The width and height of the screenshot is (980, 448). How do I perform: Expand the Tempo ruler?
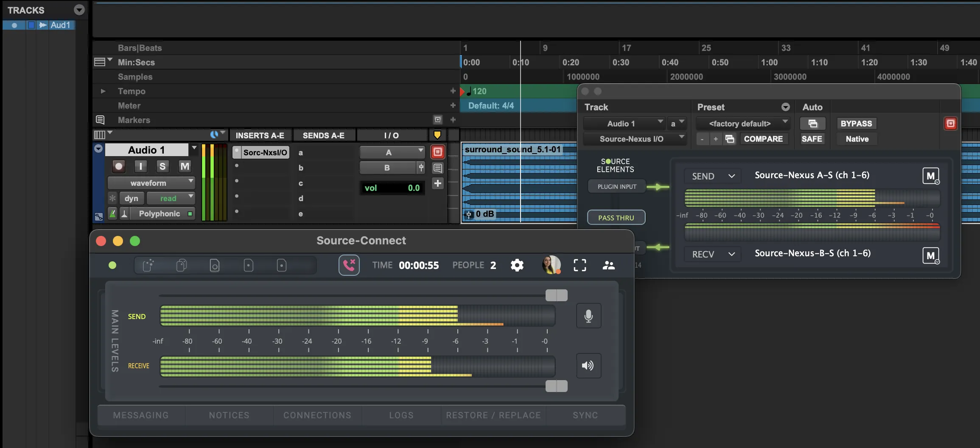click(x=103, y=91)
